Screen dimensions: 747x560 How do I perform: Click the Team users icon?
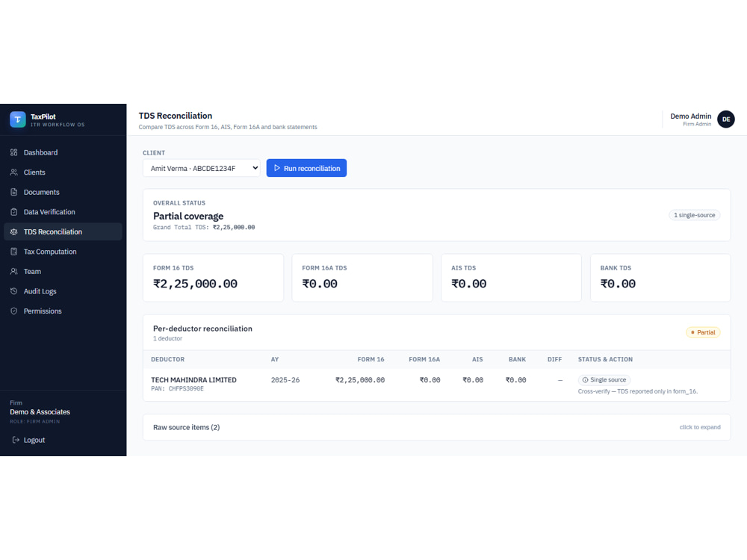coord(13,272)
